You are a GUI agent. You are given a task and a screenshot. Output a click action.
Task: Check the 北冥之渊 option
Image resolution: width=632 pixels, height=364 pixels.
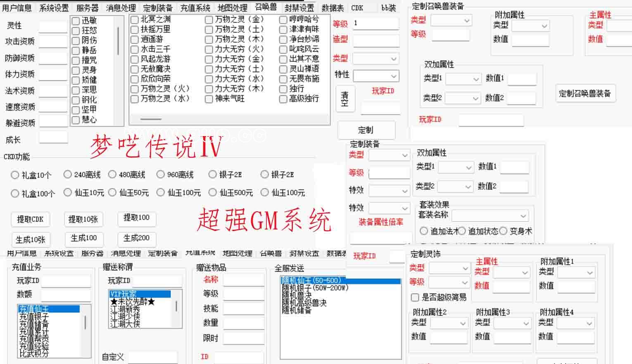coord(135,19)
